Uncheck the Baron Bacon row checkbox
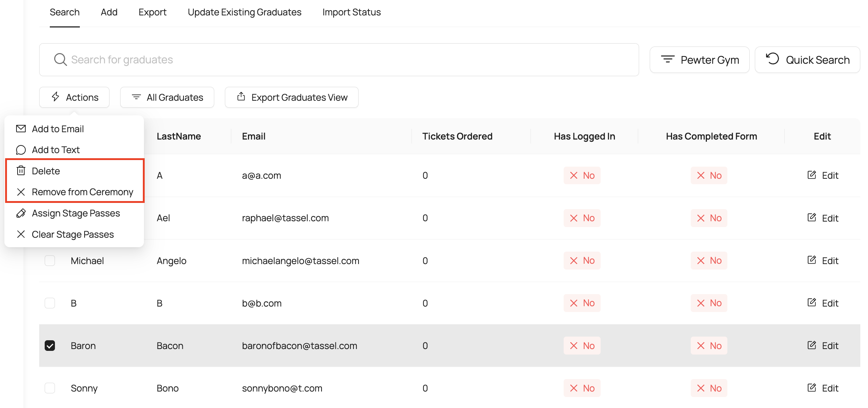 click(x=50, y=345)
